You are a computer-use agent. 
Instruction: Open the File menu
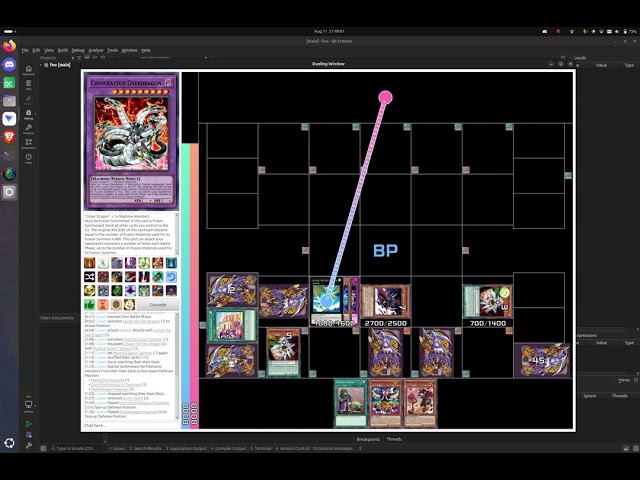(25, 50)
